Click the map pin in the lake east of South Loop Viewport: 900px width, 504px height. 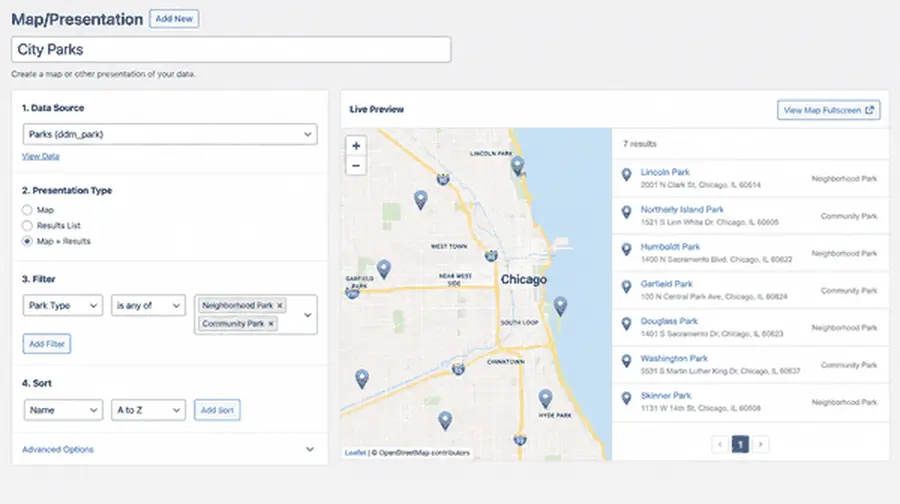560,306
